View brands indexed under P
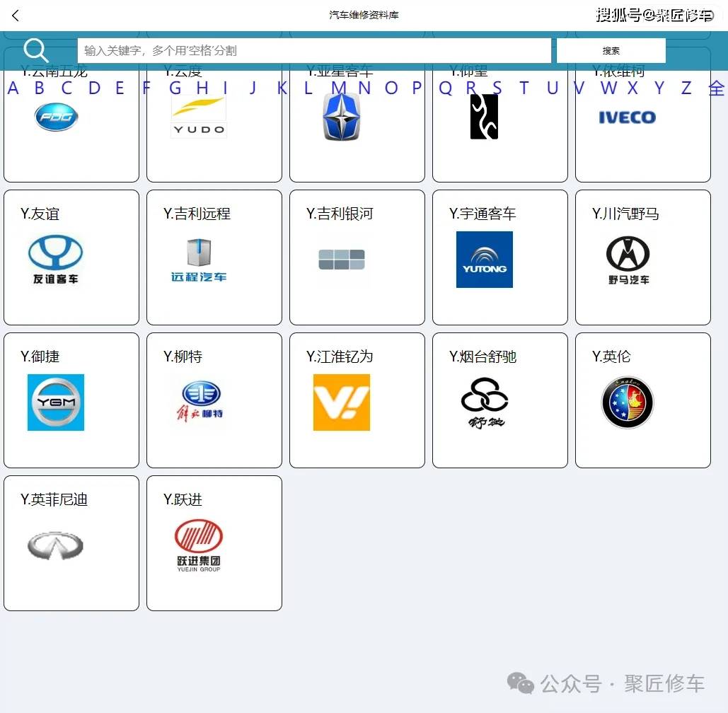The image size is (728, 713). pyautogui.click(x=417, y=88)
